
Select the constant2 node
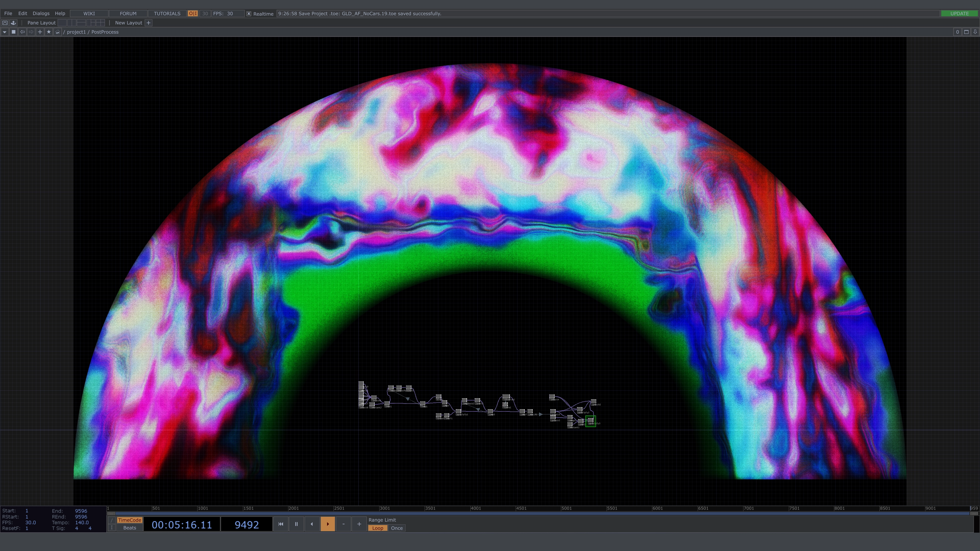pos(372,404)
